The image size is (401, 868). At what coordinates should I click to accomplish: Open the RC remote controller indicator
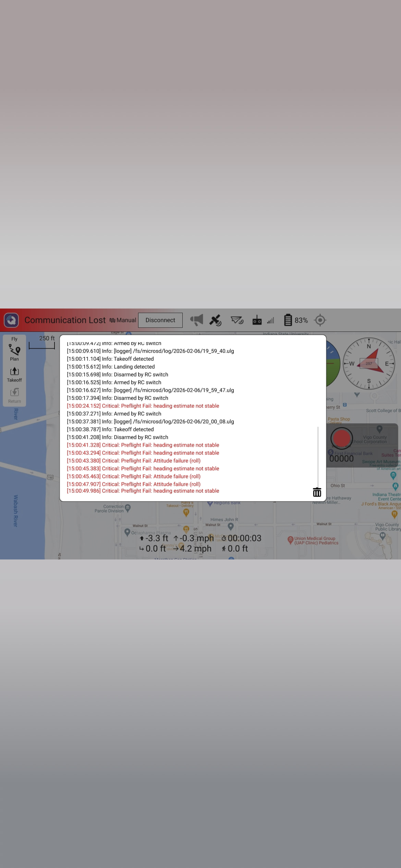(257, 320)
